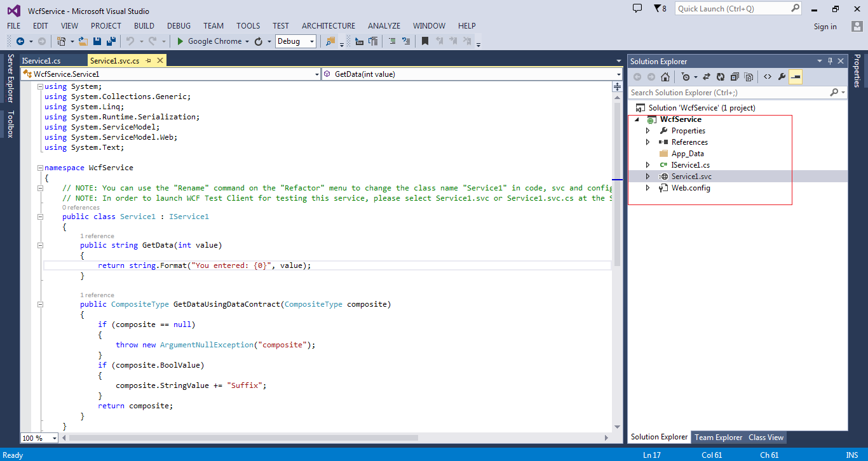Screen dimensions: 868x461
Task: Expand the References node
Action: pyautogui.click(x=648, y=142)
